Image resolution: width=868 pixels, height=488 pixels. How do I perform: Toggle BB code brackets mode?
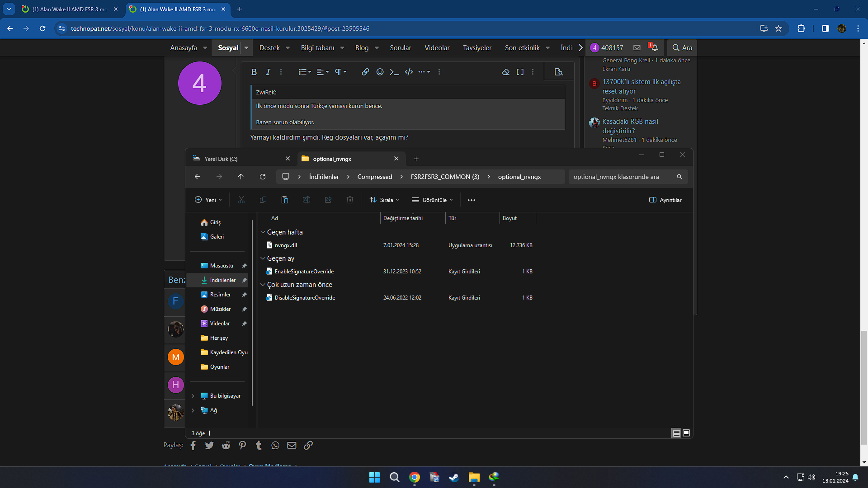click(x=520, y=72)
